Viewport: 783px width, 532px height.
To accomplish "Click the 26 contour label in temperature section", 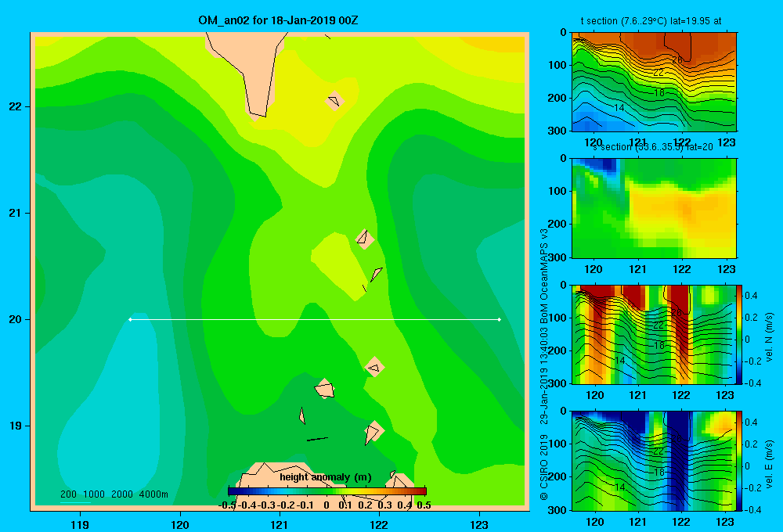I will [x=677, y=60].
